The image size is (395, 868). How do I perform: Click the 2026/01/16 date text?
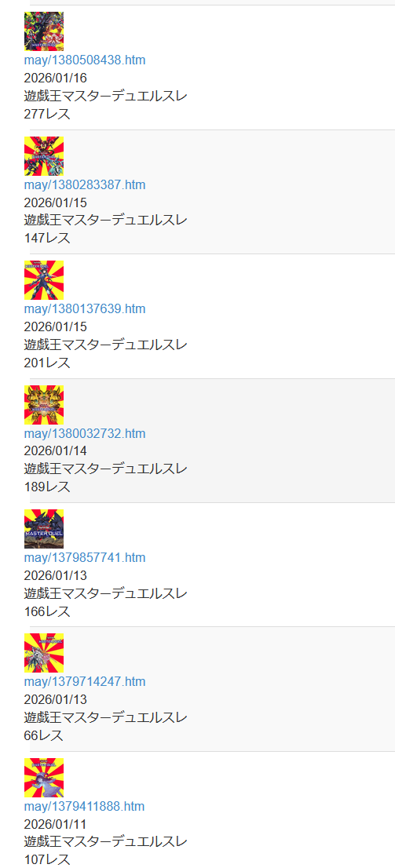pyautogui.click(x=56, y=78)
